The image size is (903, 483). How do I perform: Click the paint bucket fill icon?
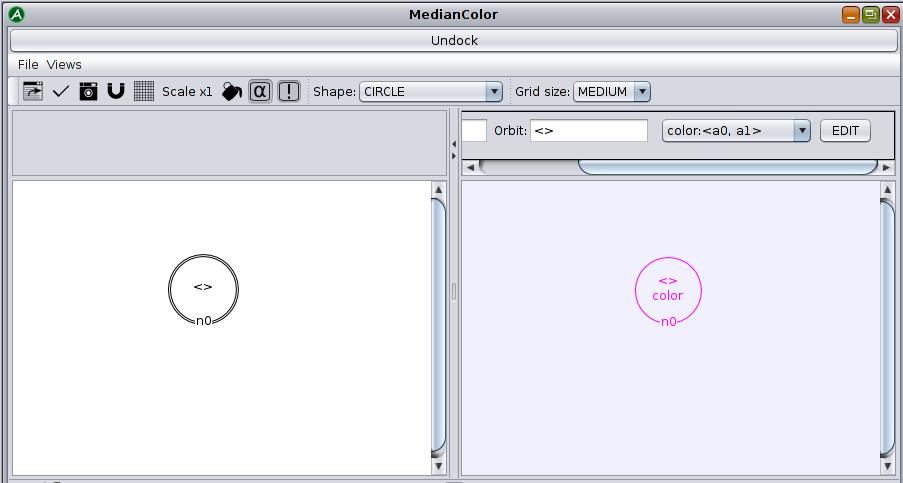point(232,91)
